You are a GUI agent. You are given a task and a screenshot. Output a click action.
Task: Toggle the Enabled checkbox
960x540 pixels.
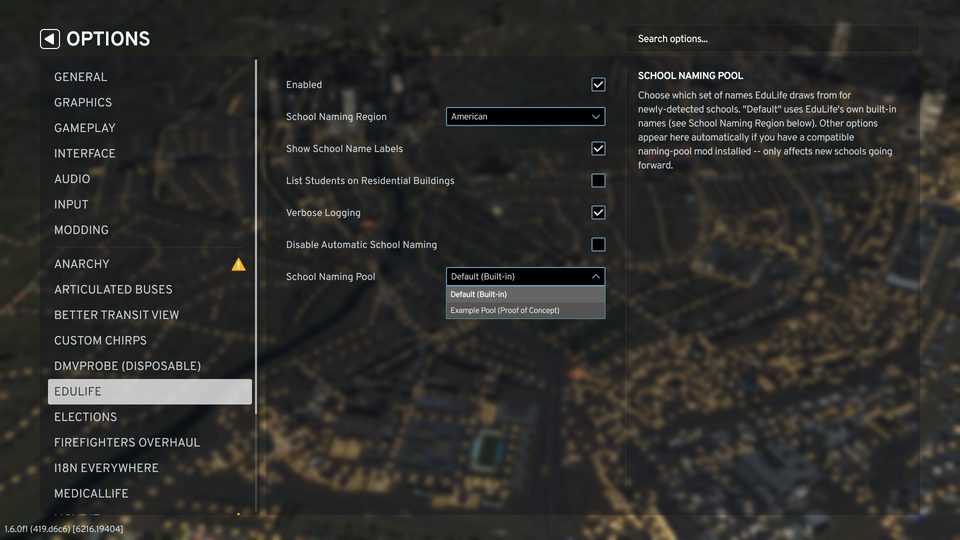(x=598, y=84)
